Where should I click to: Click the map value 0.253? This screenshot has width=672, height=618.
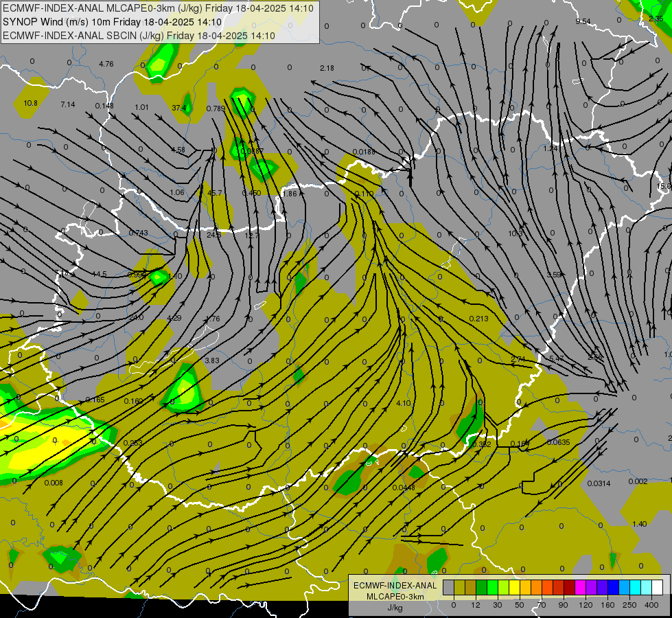pyautogui.click(x=133, y=443)
